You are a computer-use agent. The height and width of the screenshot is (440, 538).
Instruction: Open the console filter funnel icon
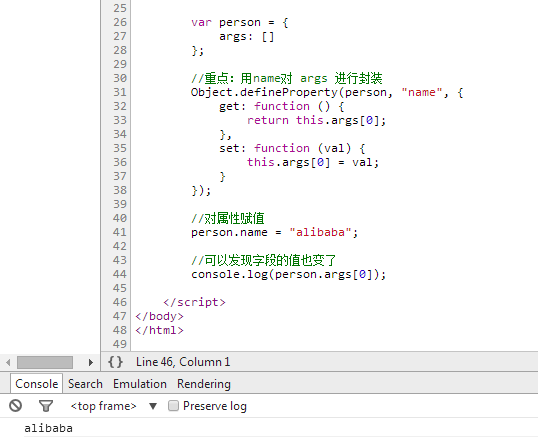tap(46, 406)
